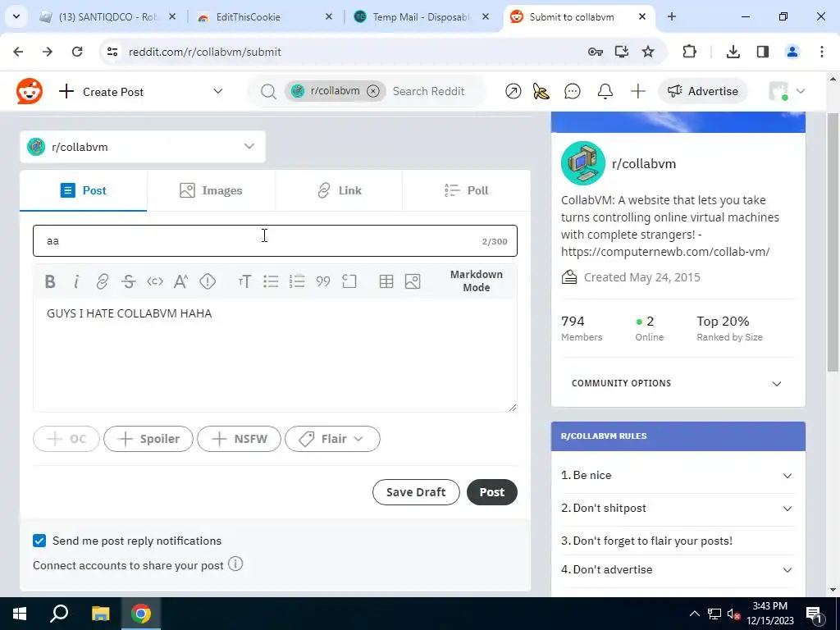The height and width of the screenshot is (630, 840).
Task: Click the post title input field
Action: coord(275,241)
